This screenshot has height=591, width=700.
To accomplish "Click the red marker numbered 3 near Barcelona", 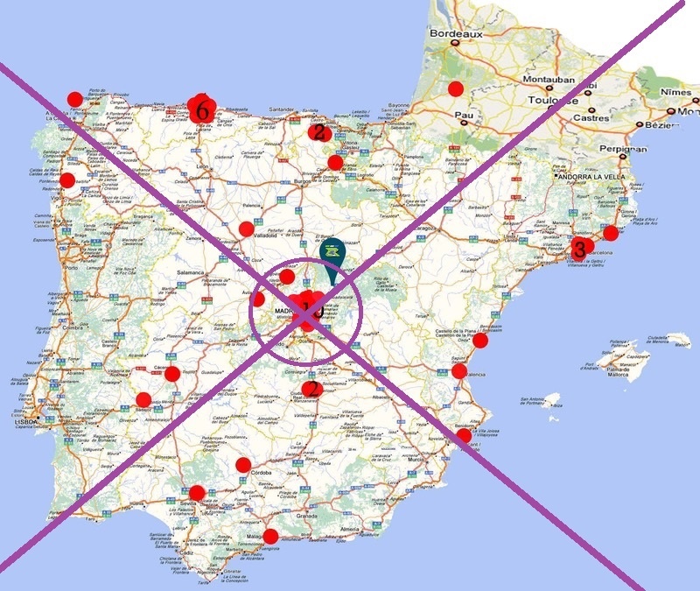I will coord(578,249).
